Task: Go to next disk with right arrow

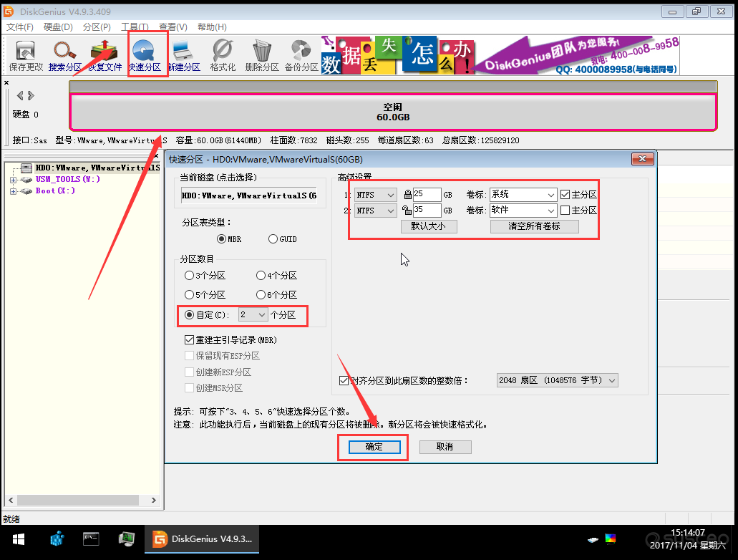Action: click(31, 96)
